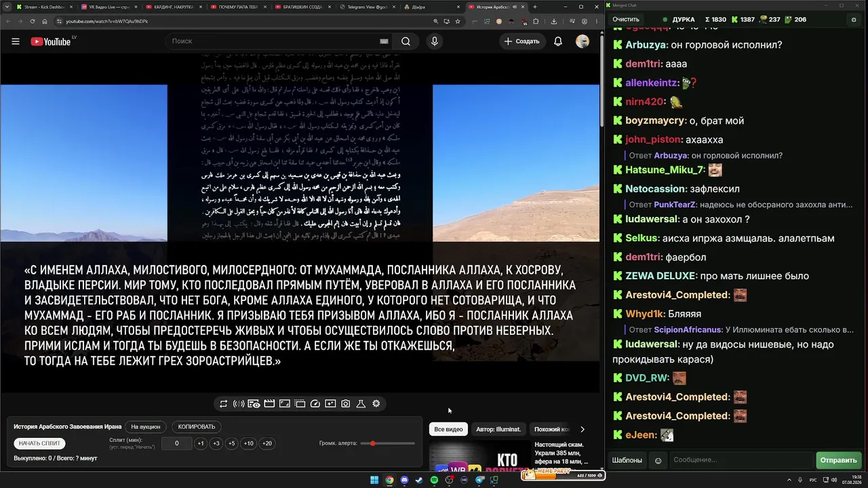Screen dimensions: 868x488
Task: Open the YouTube notifications bell
Action: (558, 41)
